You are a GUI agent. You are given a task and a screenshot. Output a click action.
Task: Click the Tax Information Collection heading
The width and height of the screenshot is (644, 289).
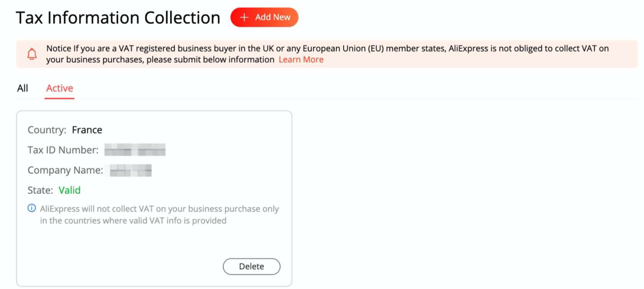click(118, 18)
